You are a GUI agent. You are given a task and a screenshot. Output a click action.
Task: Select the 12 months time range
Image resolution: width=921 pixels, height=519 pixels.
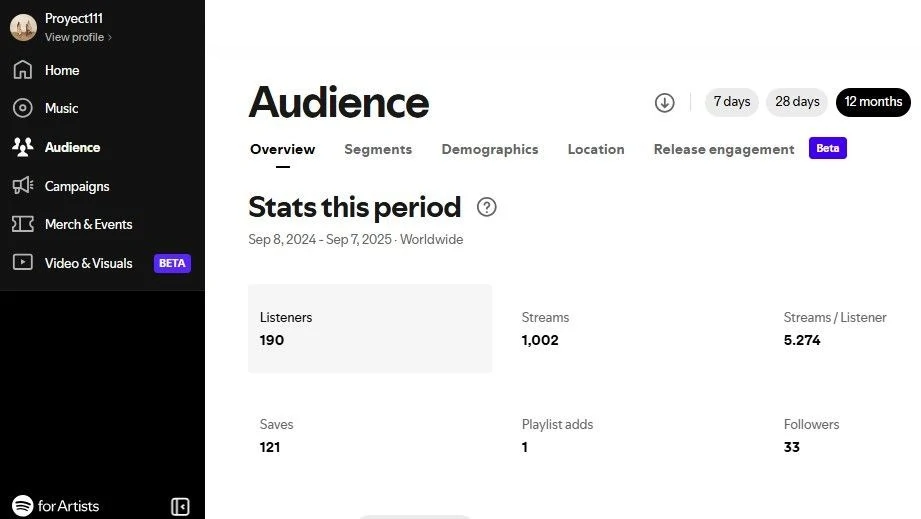(873, 102)
